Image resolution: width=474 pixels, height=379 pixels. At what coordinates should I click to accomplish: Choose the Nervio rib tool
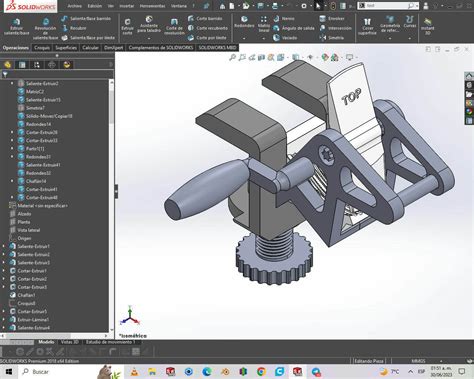tap(284, 19)
